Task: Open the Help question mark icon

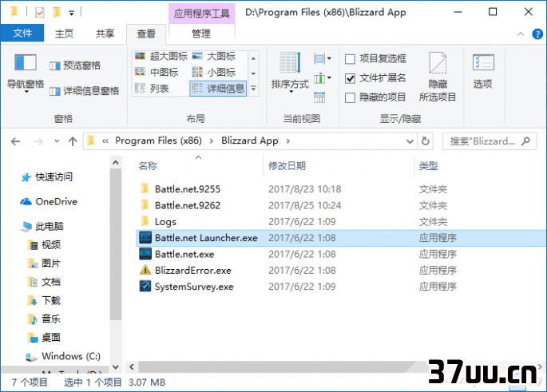Action: click(537, 34)
